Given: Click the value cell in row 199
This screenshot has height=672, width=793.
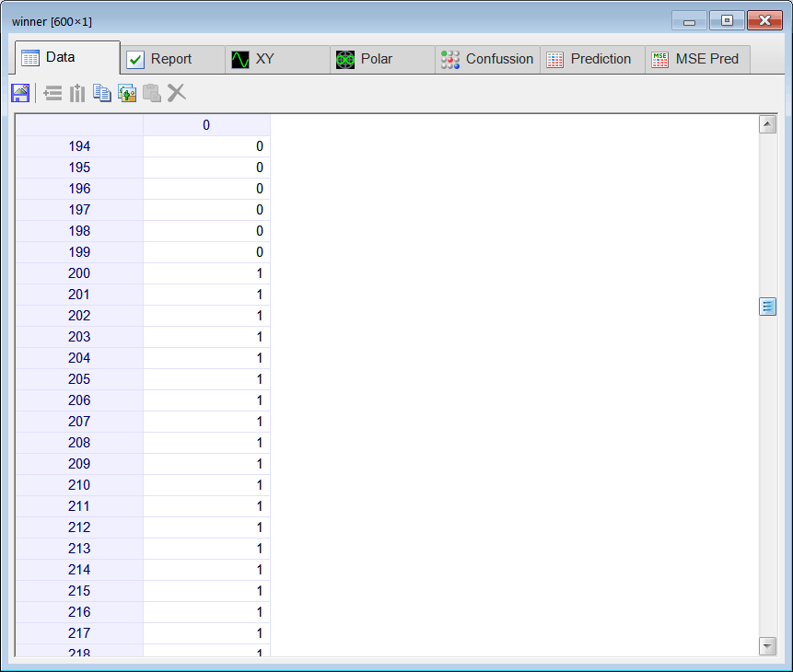Looking at the screenshot, I should pos(206,253).
